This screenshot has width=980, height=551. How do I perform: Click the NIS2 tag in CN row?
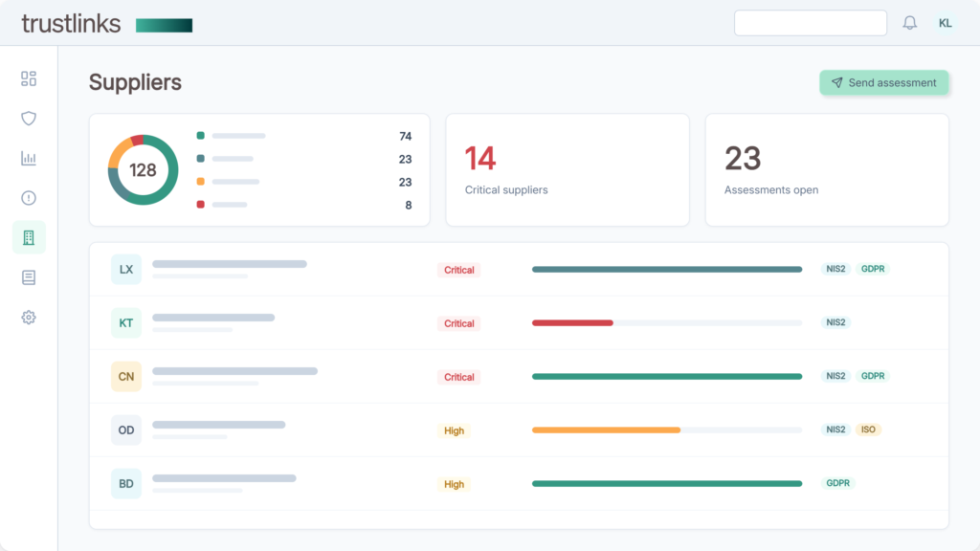click(x=835, y=376)
